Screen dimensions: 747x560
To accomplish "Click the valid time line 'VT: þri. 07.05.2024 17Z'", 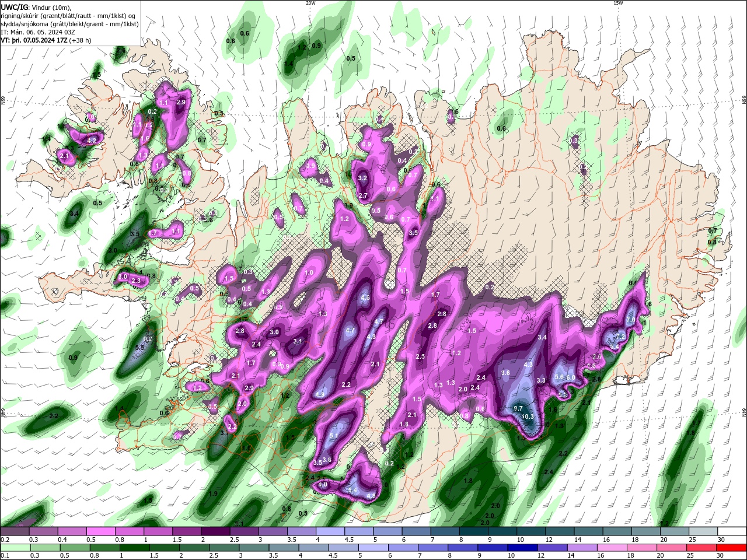I will click(x=34, y=40).
